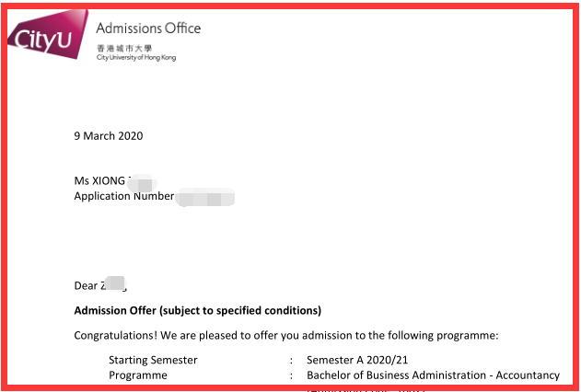Image resolution: width=581 pixels, height=392 pixels.
Task: Click the Programme label
Action: pyautogui.click(x=138, y=375)
